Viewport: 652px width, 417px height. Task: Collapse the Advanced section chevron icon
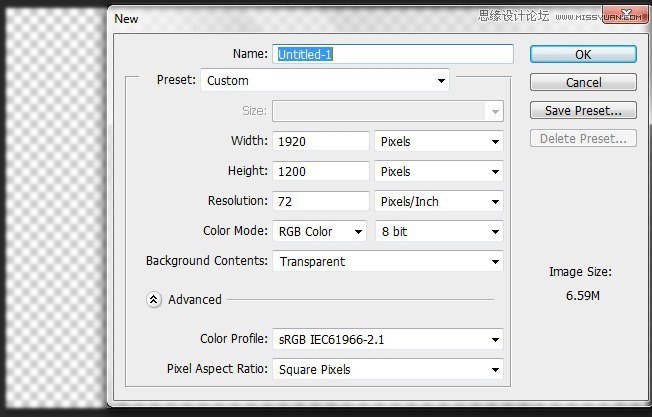(154, 299)
